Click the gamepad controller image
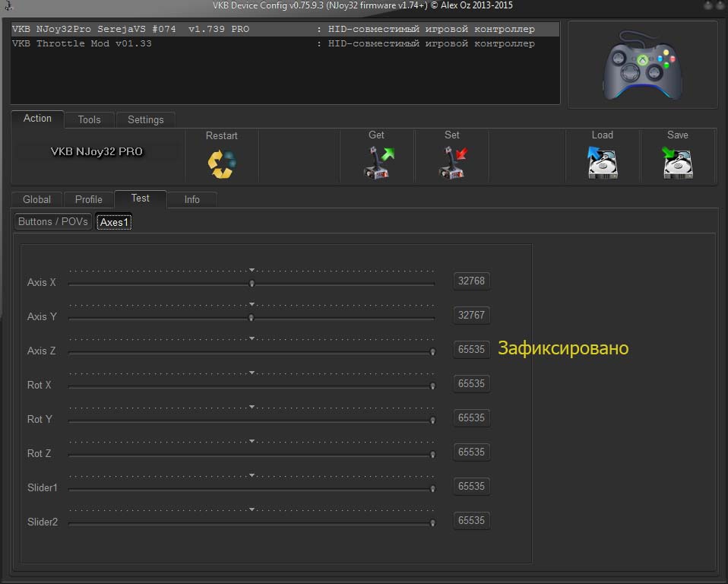728x584 pixels. point(643,65)
